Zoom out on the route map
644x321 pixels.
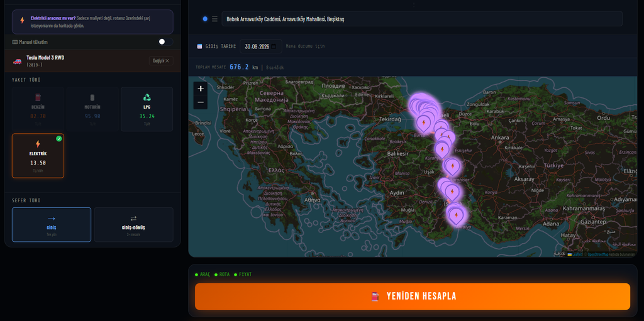pyautogui.click(x=201, y=102)
